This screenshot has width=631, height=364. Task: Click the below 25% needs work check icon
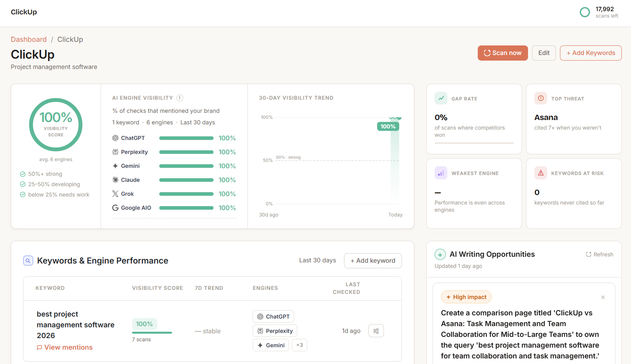coord(23,195)
